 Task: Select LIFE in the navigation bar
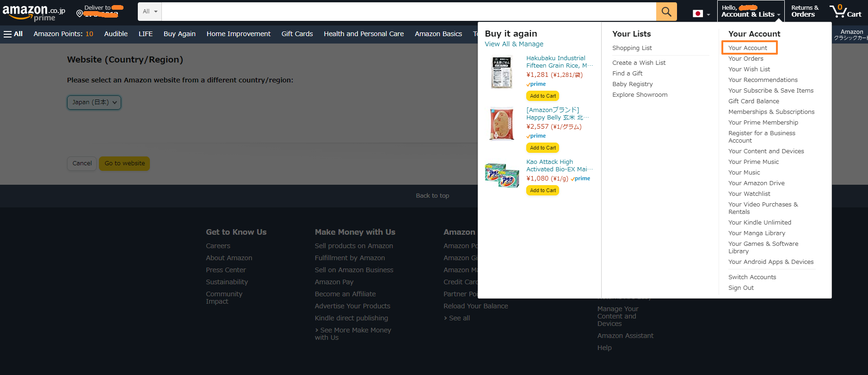[146, 34]
